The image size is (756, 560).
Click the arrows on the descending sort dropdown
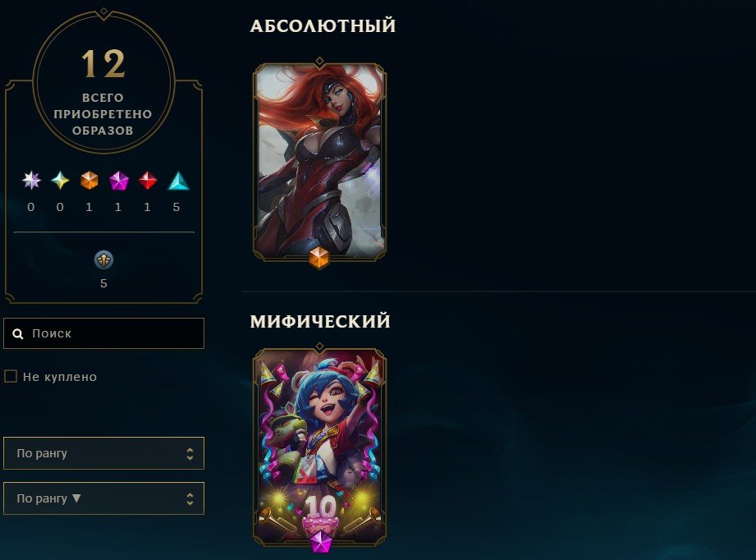click(190, 498)
